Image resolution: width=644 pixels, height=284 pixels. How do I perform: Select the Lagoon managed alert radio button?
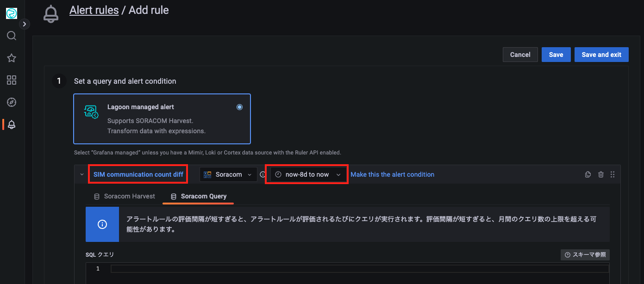point(239,107)
